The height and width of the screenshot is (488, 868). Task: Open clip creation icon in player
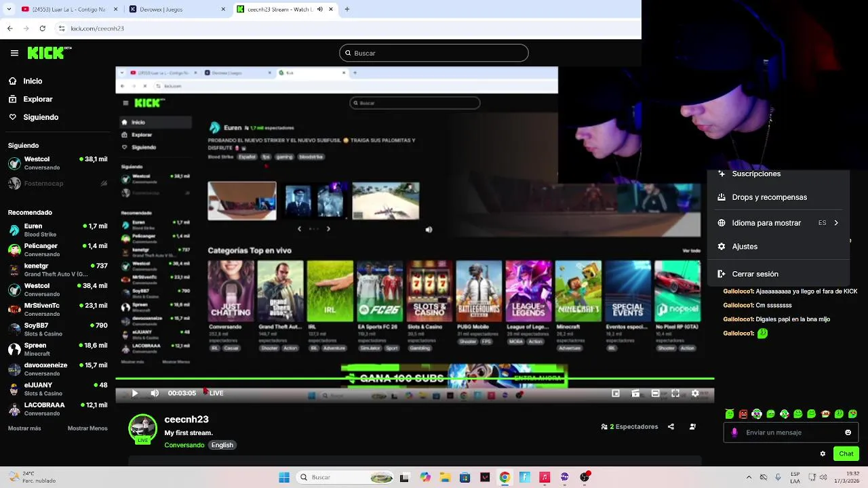point(635,393)
